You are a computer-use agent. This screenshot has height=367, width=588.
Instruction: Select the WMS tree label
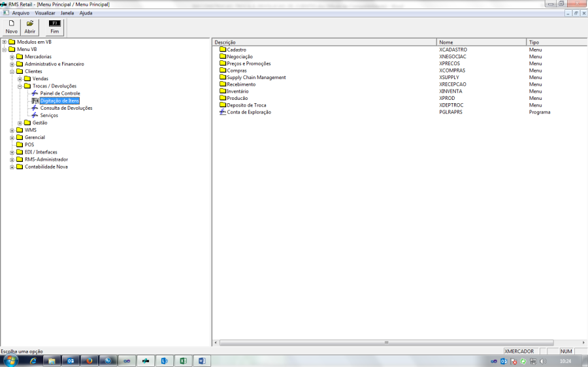click(x=31, y=130)
